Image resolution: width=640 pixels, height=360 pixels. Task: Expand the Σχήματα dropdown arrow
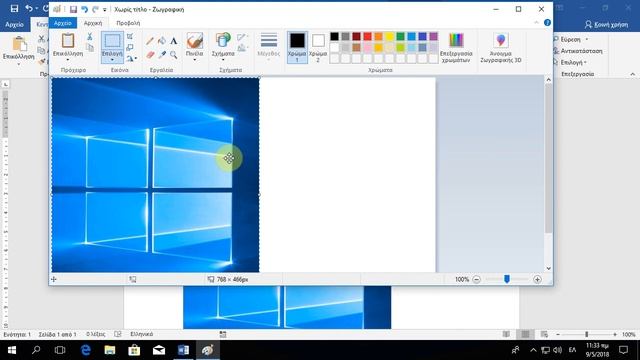point(223,60)
